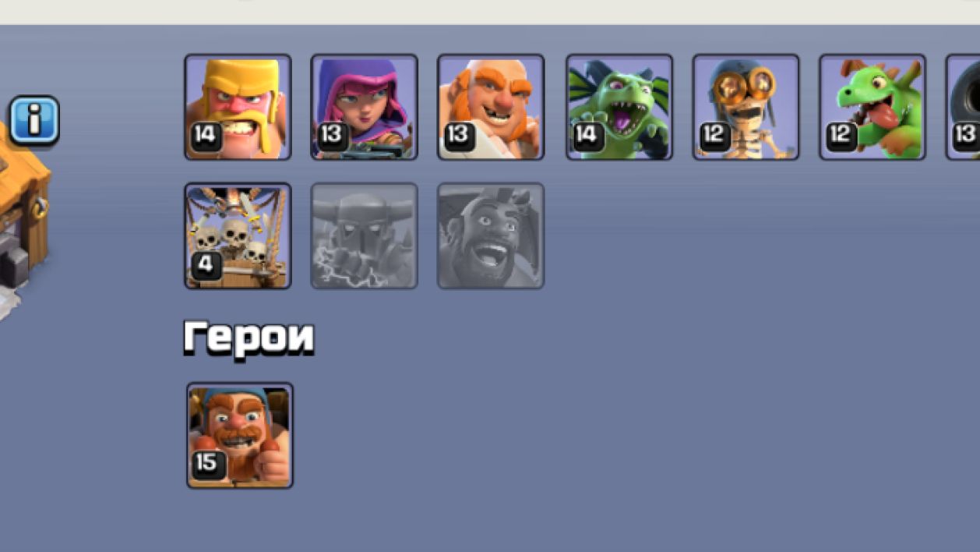Image resolution: width=980 pixels, height=552 pixels.
Task: Click level 12 badge on Baby Dragon
Action: 841,136
